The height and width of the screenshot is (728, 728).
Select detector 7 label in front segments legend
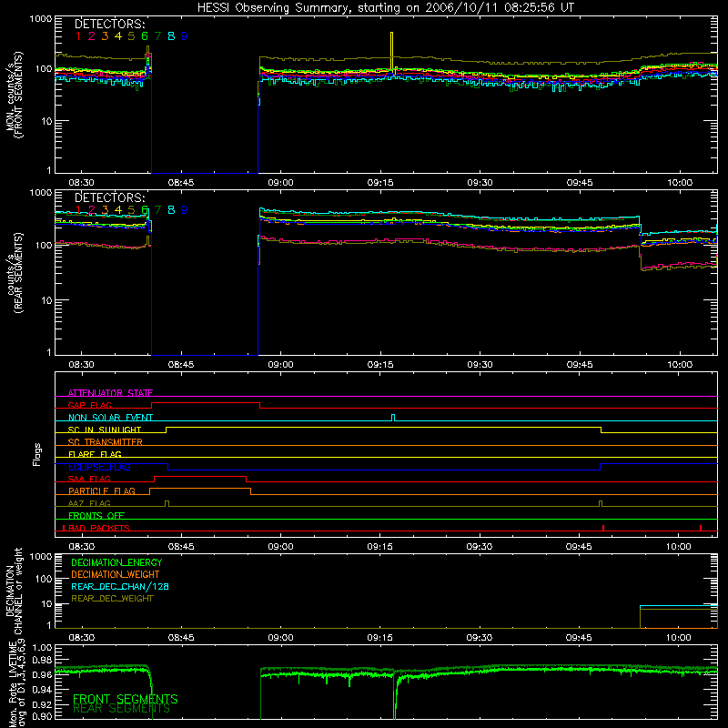pos(157,36)
